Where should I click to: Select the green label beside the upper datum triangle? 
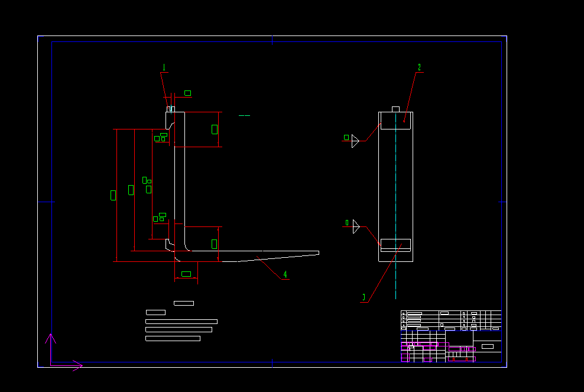tap(346, 138)
